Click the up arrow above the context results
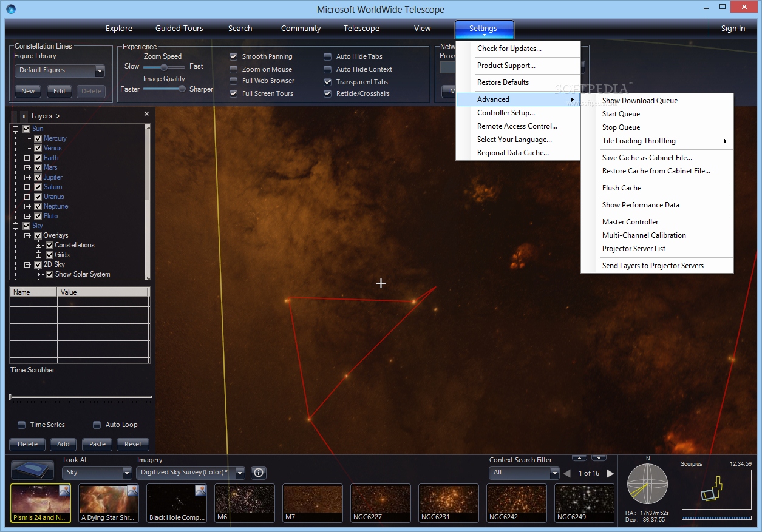 (579, 457)
